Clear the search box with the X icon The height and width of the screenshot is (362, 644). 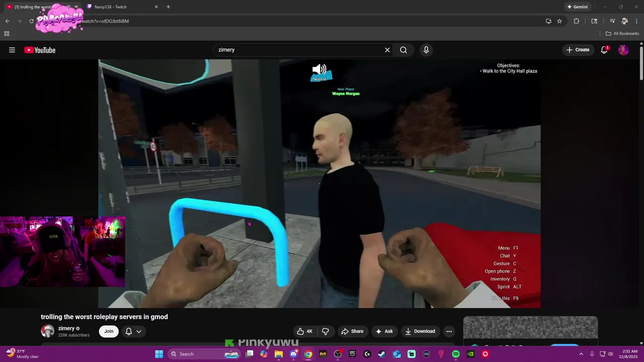click(x=387, y=50)
